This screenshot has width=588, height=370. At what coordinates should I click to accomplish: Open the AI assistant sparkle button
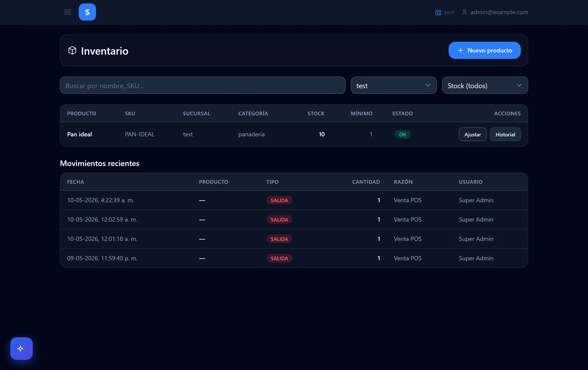[x=22, y=348]
